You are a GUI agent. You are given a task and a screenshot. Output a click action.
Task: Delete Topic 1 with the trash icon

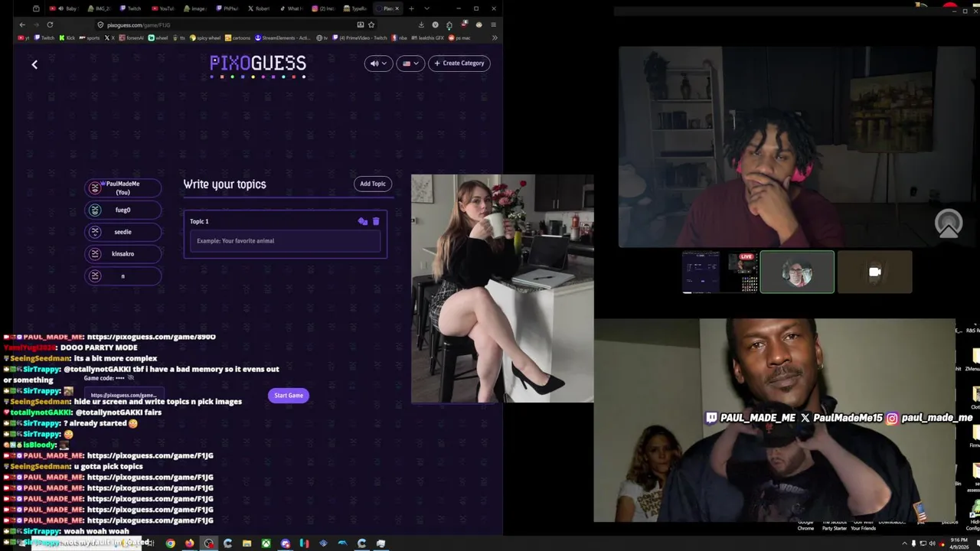click(x=376, y=221)
